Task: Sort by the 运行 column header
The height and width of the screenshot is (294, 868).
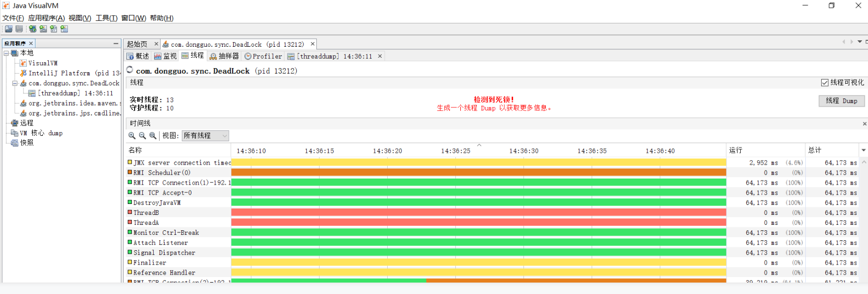Action: [766, 150]
